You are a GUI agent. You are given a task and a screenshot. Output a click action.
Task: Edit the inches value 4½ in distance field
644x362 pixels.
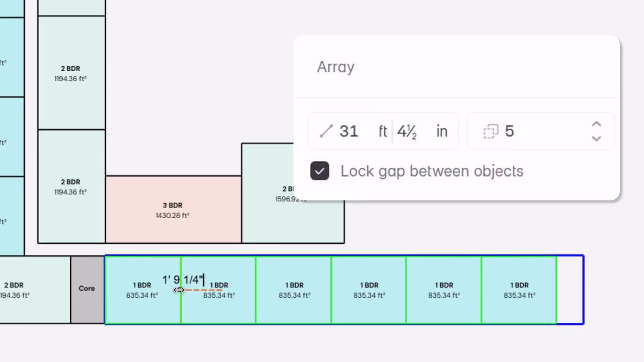pyautogui.click(x=407, y=131)
